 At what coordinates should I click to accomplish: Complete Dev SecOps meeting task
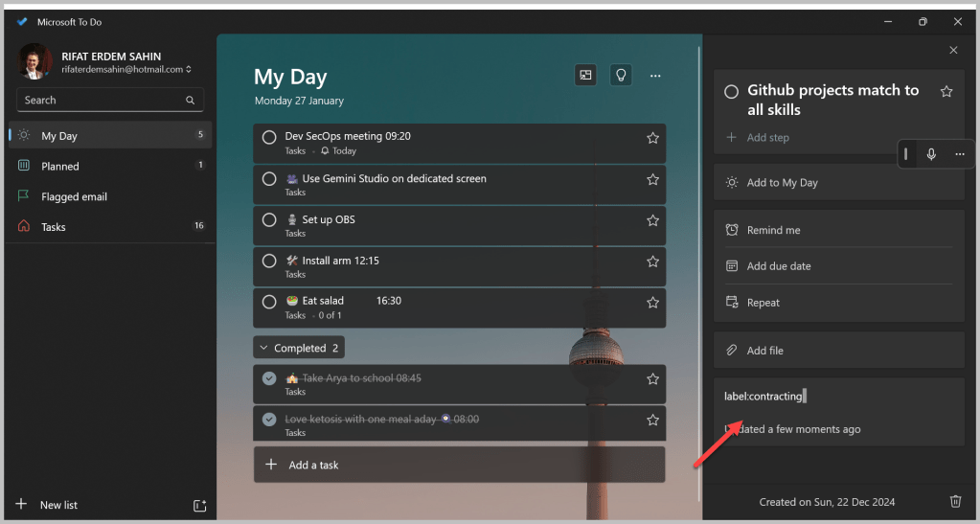(x=269, y=138)
